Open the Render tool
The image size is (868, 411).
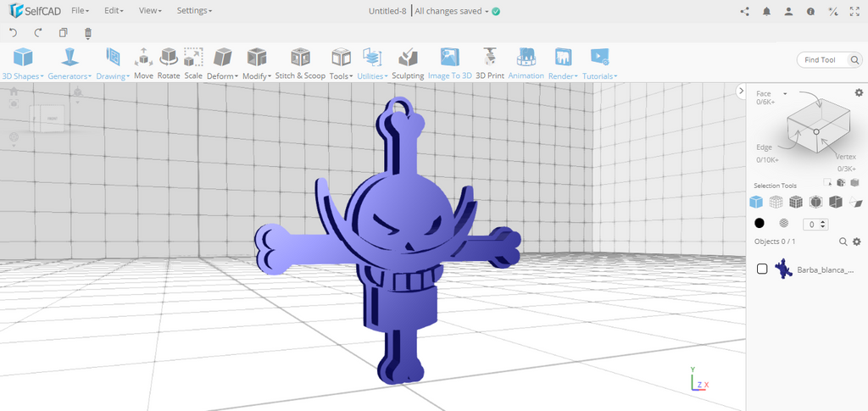(563, 64)
